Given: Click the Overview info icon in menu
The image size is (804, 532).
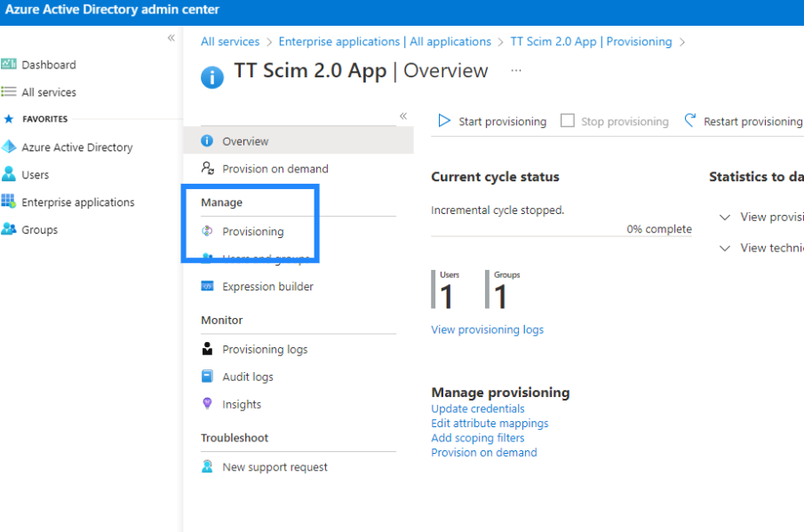Looking at the screenshot, I should (x=207, y=141).
